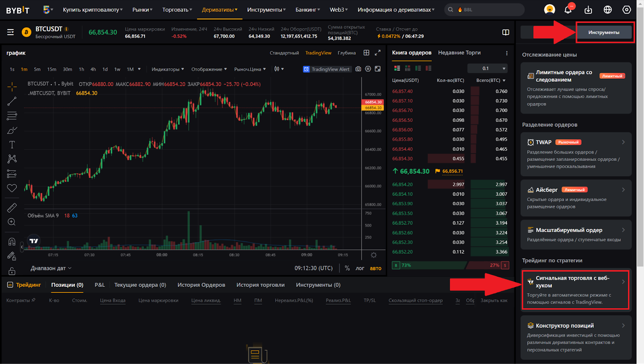
Task: Select the ruler measure tool
Action: 12,208
